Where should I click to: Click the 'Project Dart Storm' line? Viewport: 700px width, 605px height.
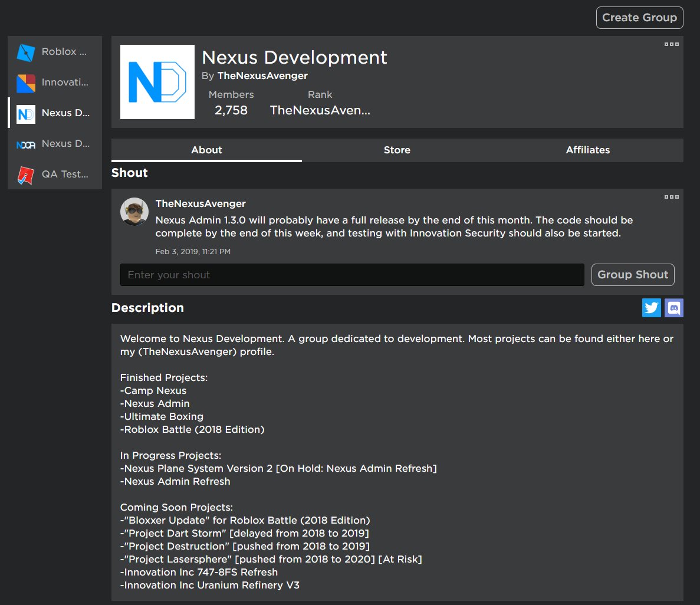tap(245, 533)
